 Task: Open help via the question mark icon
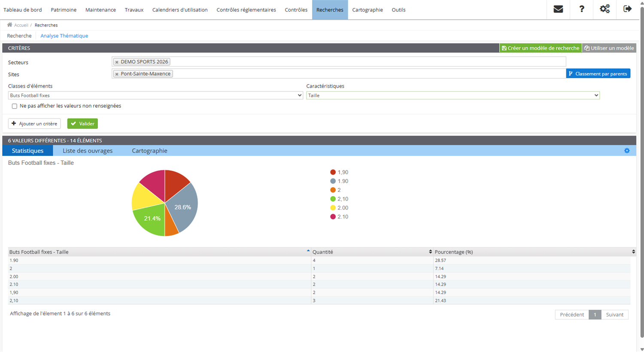581,9
